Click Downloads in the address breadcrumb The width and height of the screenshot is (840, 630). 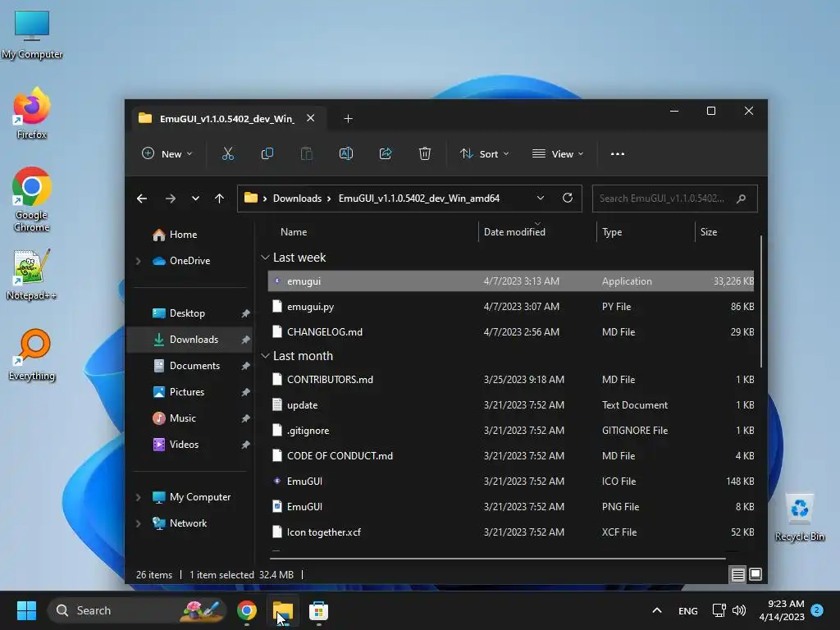point(297,199)
